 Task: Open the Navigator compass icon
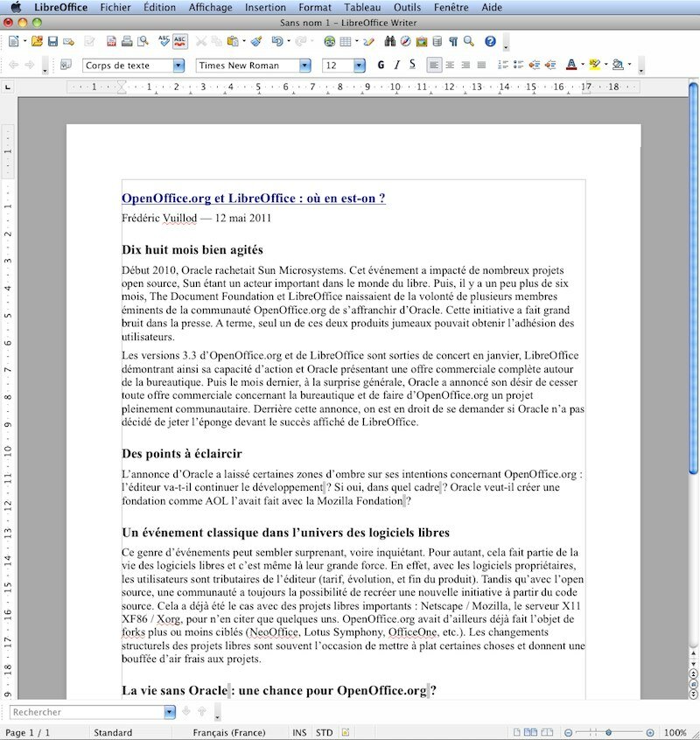pyautogui.click(x=405, y=41)
